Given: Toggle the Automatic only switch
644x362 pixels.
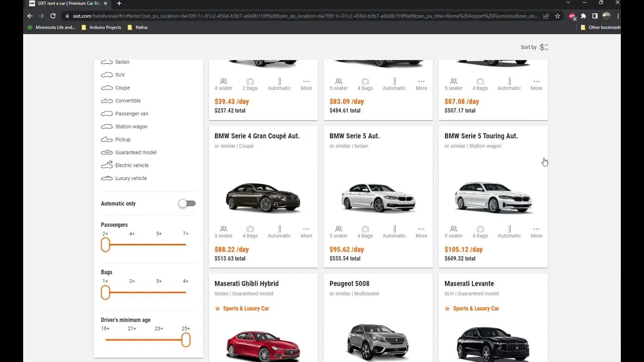Looking at the screenshot, I should pos(187,204).
